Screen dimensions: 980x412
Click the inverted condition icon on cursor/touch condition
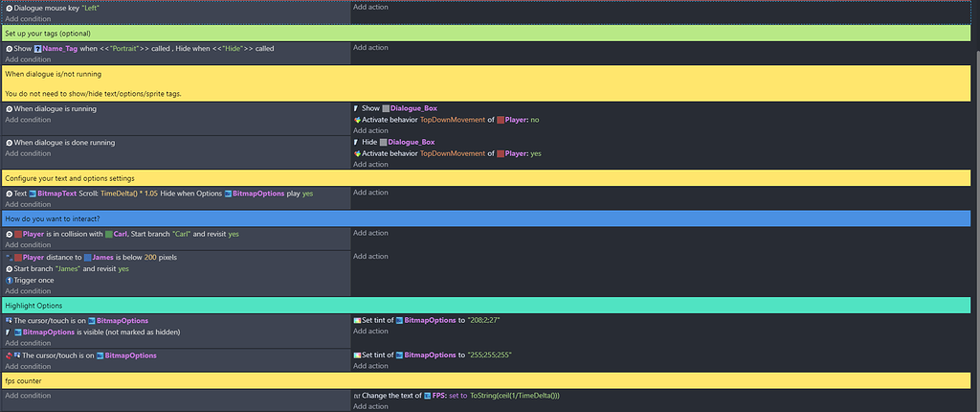10,355
